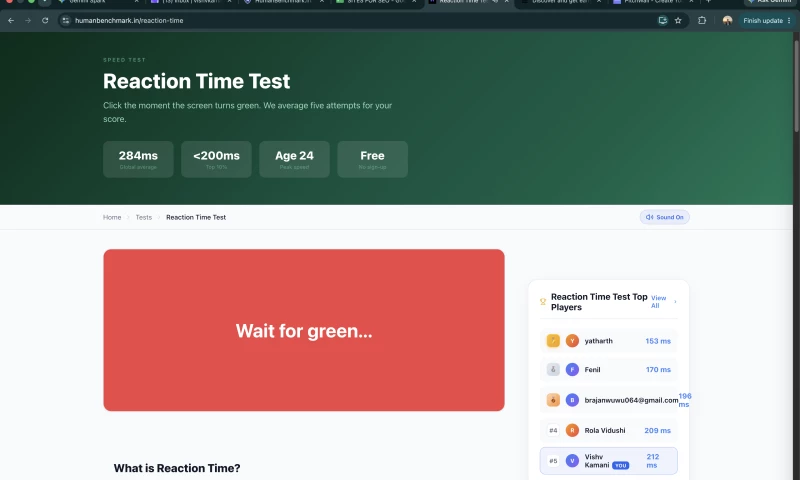Click the SPEED TEST label above title

tap(124, 60)
